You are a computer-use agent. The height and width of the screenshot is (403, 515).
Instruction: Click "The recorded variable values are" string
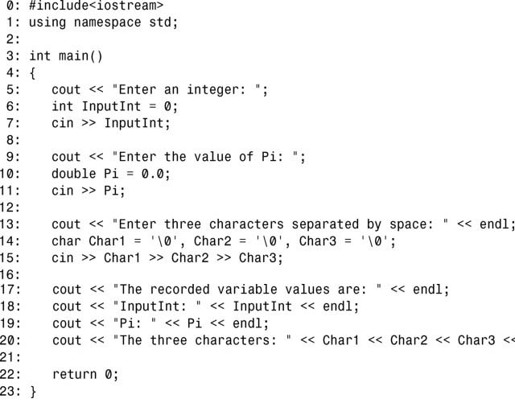247,289
